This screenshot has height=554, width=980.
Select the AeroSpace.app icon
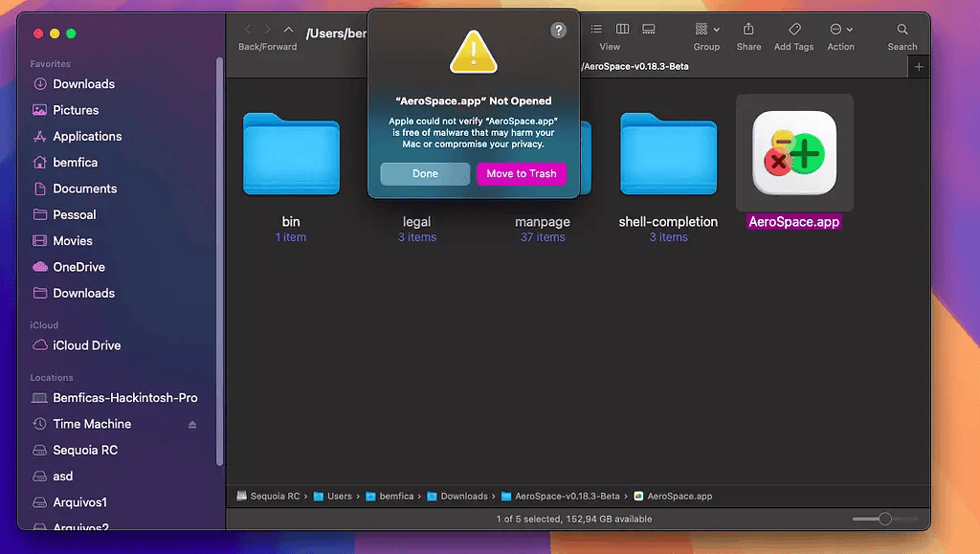794,153
